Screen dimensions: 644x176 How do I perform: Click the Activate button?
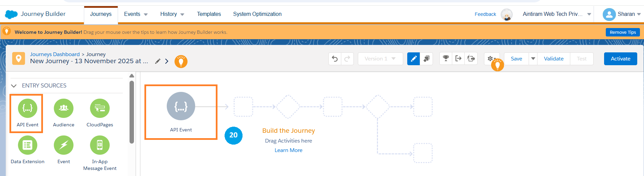point(620,59)
